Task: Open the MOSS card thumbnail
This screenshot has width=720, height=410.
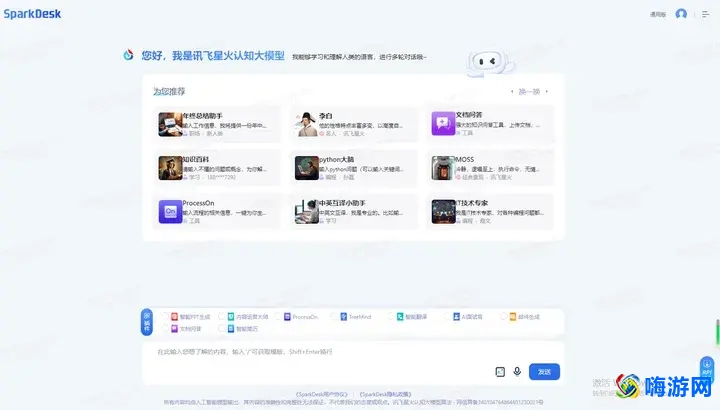Action: [443, 168]
